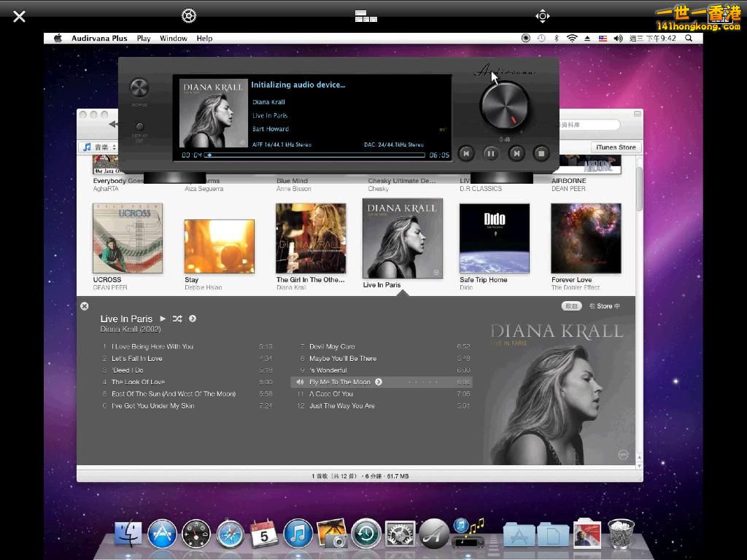The image size is (747, 560).
Task: Open the Play menu in the menu bar
Action: [x=144, y=39]
